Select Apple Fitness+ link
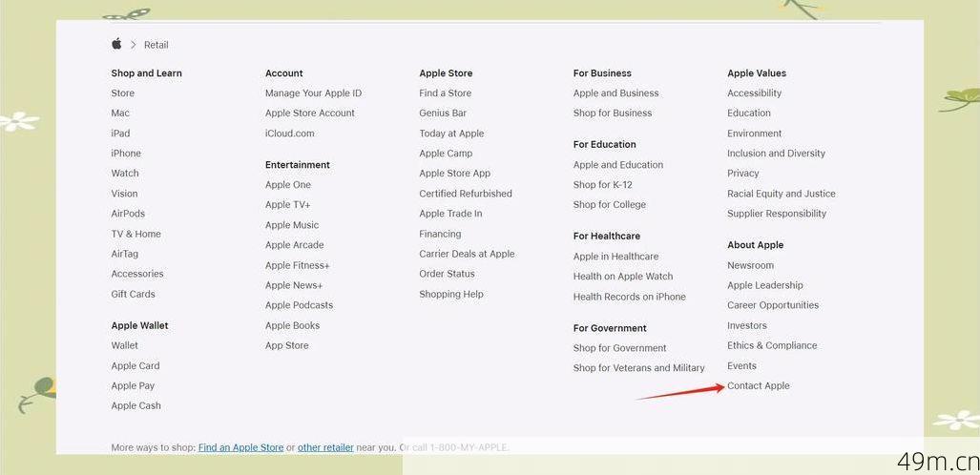The height and width of the screenshot is (475, 980). [298, 265]
